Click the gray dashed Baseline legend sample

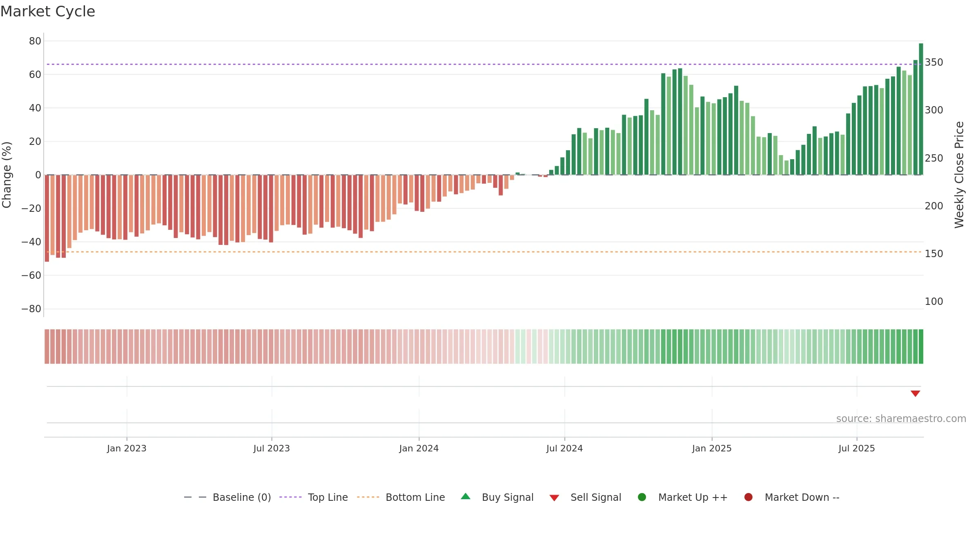coord(195,497)
